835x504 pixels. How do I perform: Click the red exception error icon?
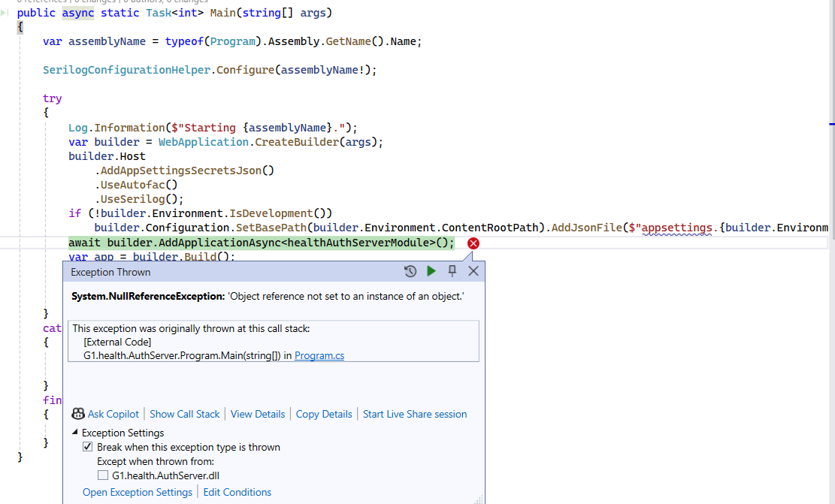[473, 243]
